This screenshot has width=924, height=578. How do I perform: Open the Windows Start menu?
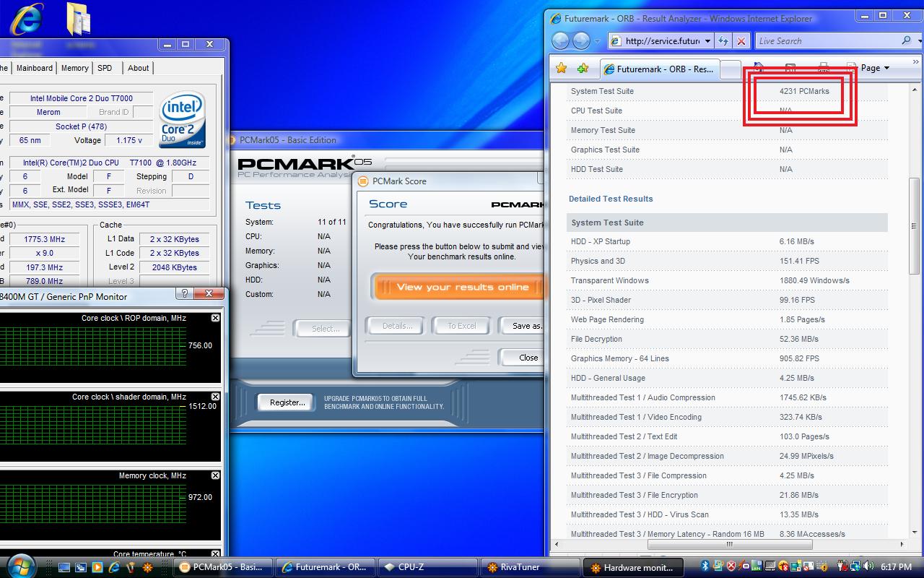pyautogui.click(x=22, y=566)
